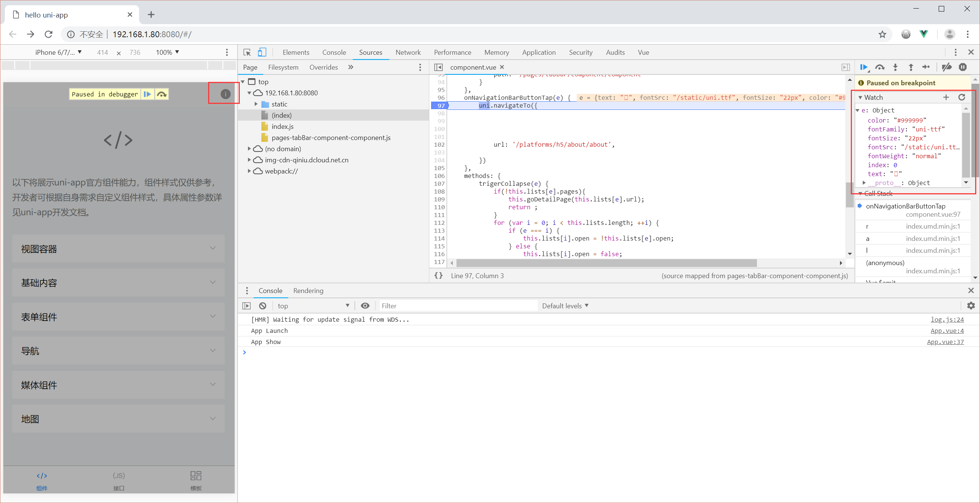Pretty print the source with braces icon
The width and height of the screenshot is (980, 503).
[438, 276]
